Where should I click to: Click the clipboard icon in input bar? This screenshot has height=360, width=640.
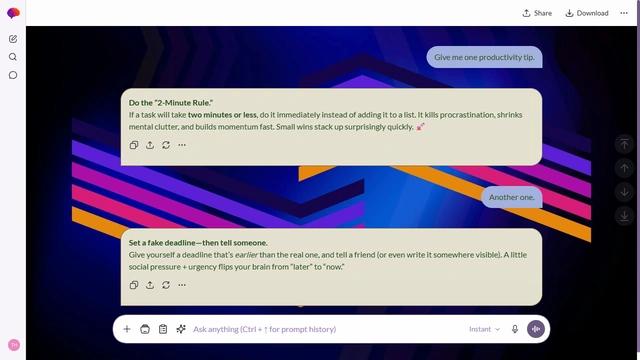[163, 329]
